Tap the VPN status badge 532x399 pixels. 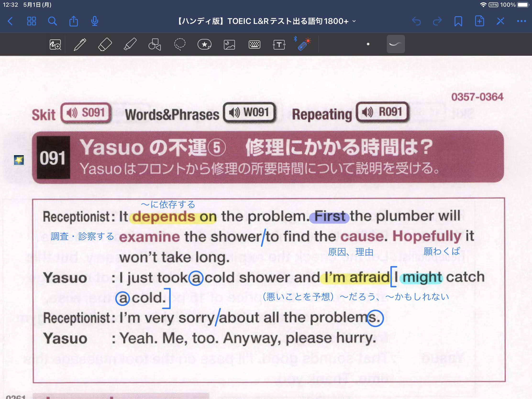tap(493, 5)
